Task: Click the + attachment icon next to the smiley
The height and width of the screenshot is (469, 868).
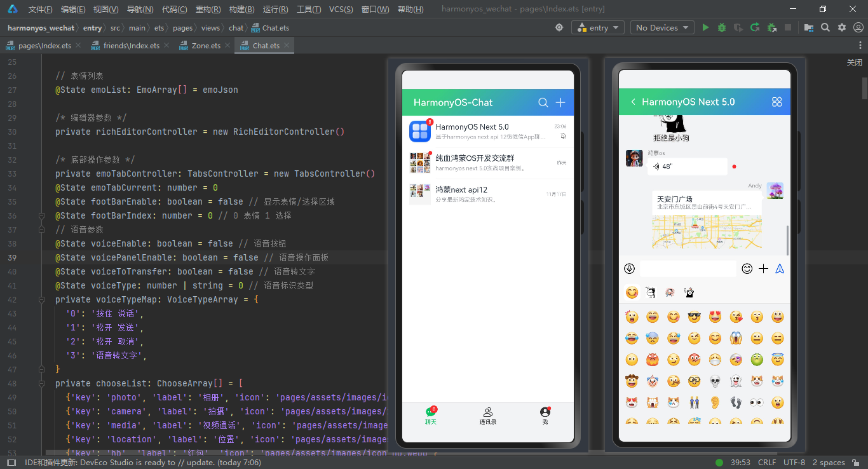Action: [763, 268]
